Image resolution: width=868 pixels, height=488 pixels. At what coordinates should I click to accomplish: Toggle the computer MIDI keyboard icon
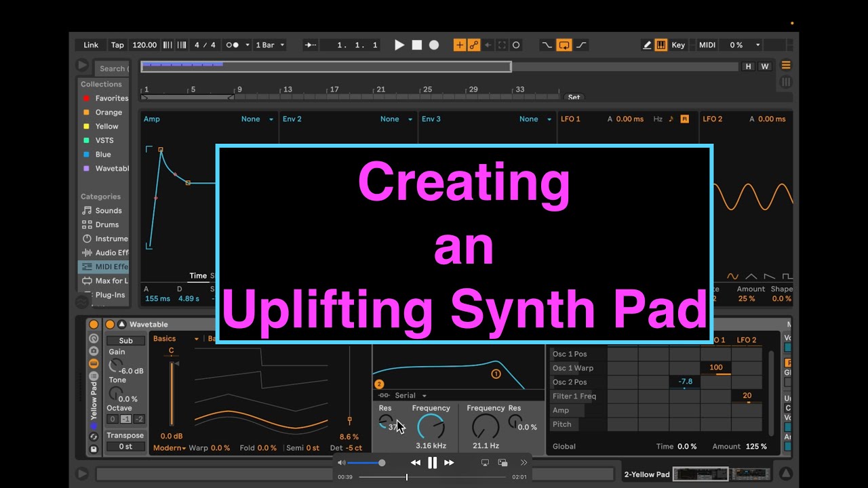tap(661, 45)
